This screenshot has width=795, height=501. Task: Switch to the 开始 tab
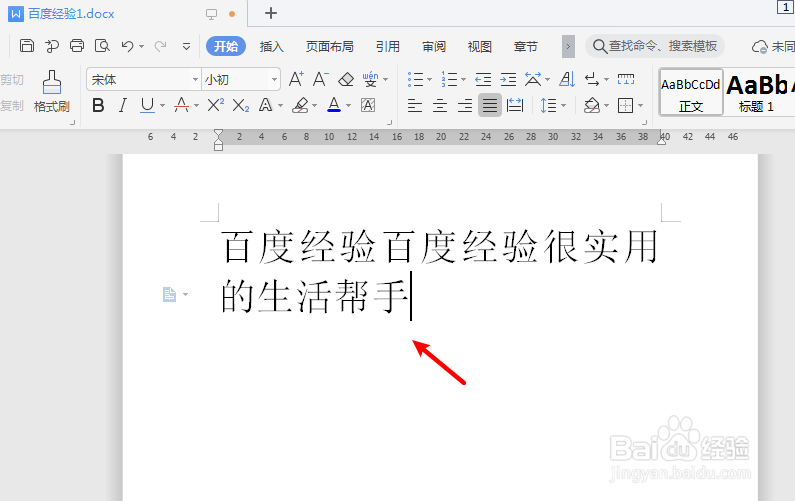click(x=226, y=46)
